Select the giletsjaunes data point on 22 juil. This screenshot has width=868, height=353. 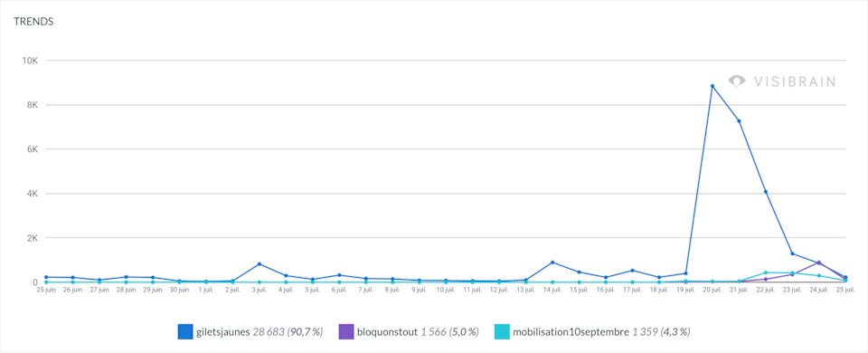tap(766, 192)
